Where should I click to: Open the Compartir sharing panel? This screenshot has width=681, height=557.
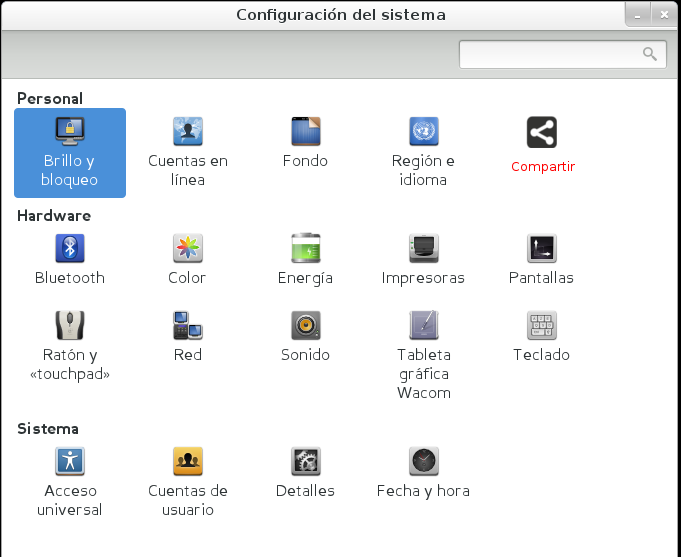542,145
